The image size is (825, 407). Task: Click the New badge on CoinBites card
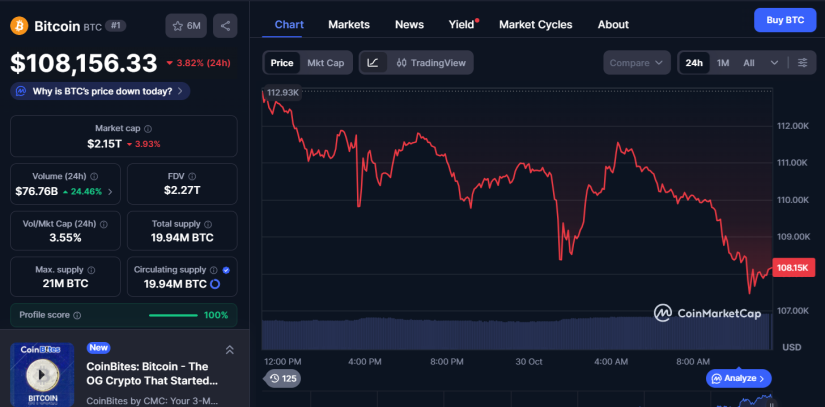point(98,348)
